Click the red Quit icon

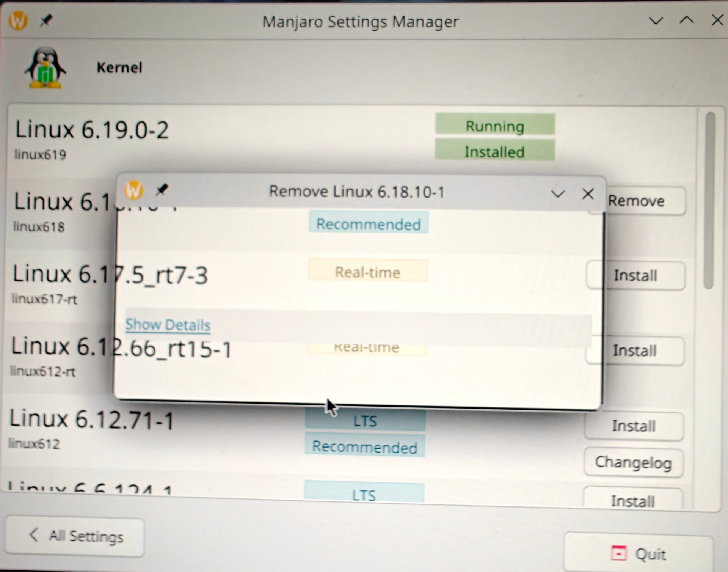tap(618, 553)
